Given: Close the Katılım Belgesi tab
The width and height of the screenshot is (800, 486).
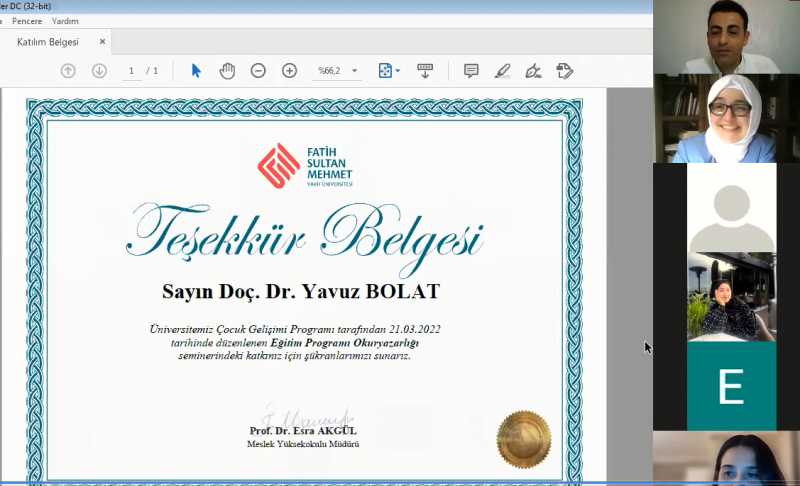Looking at the screenshot, I should (x=102, y=42).
